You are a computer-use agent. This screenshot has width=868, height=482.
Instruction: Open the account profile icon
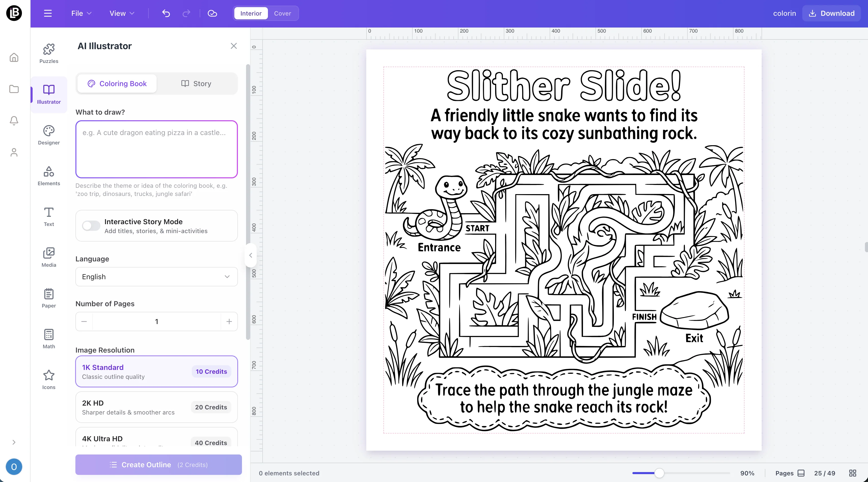14,152
